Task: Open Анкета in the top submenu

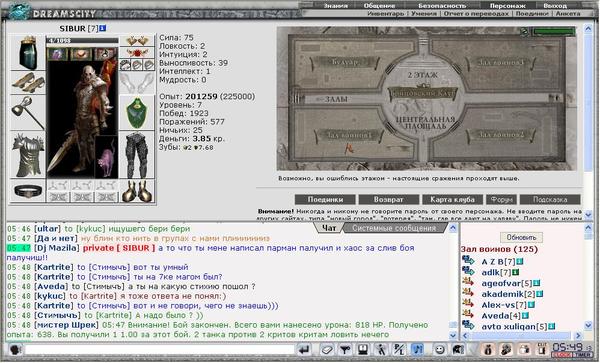Action: [568, 13]
